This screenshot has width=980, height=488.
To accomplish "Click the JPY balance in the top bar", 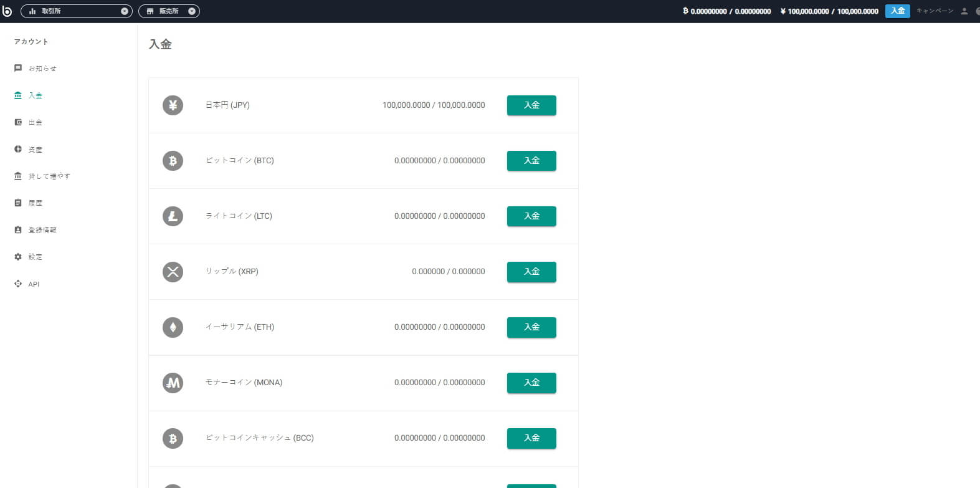I will pos(829,11).
